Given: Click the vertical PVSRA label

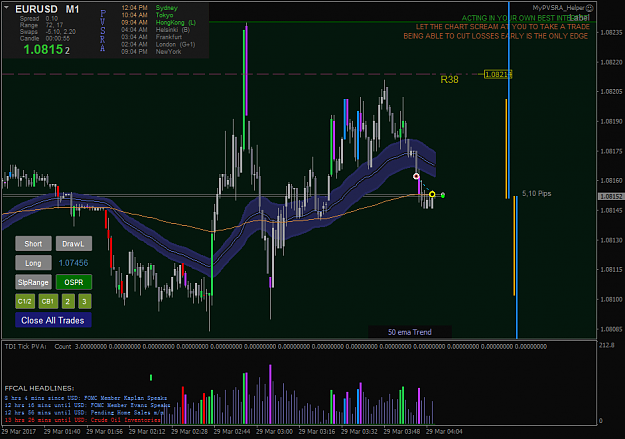Looking at the screenshot, I should coord(103,31).
